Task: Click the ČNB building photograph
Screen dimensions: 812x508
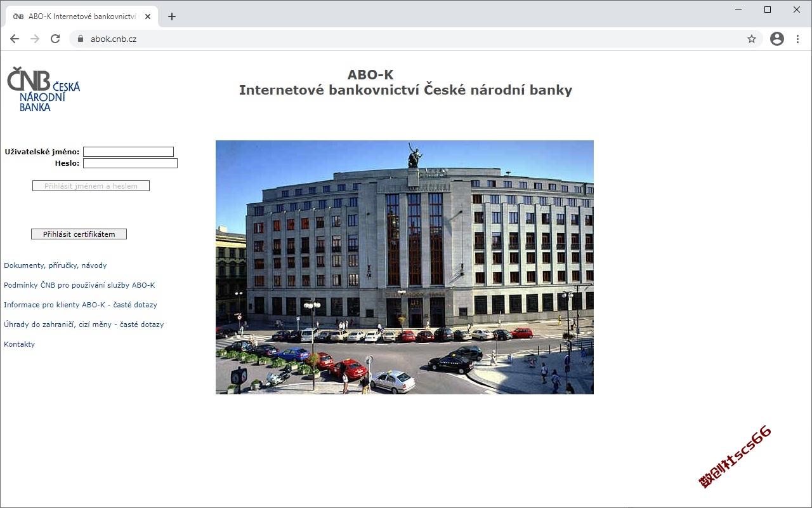Action: point(405,267)
